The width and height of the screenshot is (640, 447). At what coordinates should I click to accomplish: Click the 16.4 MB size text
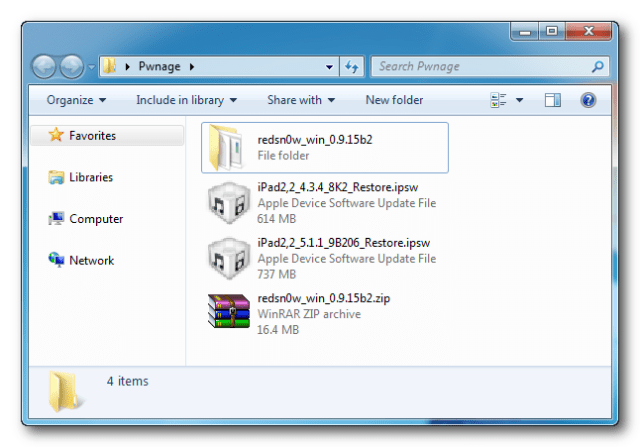click(x=278, y=329)
